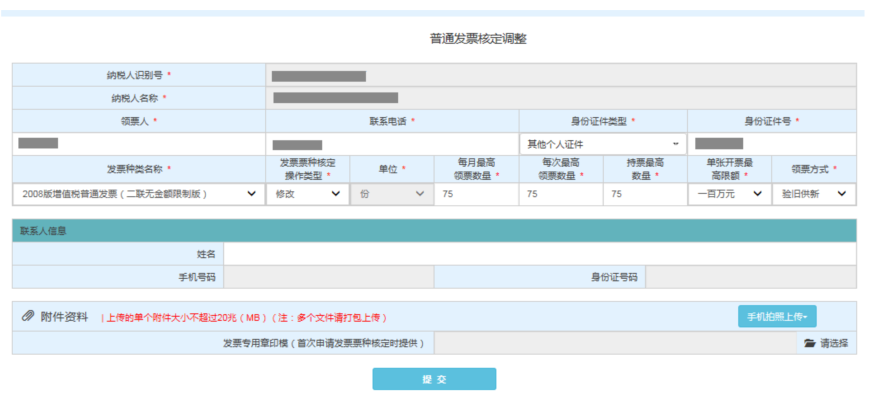The width and height of the screenshot is (871, 414).
Task: Click the 每月最高领票数量 field
Action: coord(476,194)
